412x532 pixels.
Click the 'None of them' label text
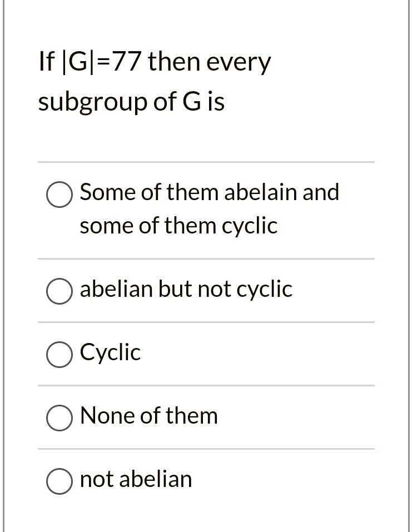click(148, 415)
